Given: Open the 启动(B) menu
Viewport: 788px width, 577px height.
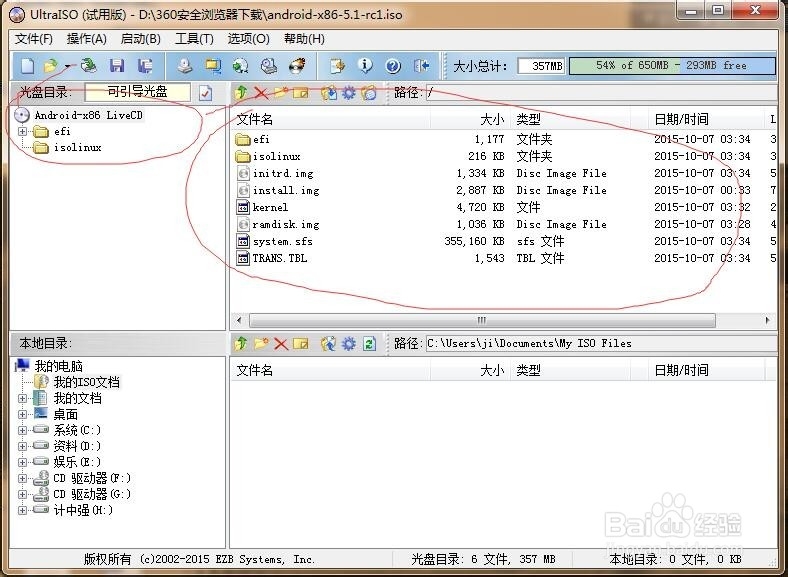Looking at the screenshot, I should (140, 39).
